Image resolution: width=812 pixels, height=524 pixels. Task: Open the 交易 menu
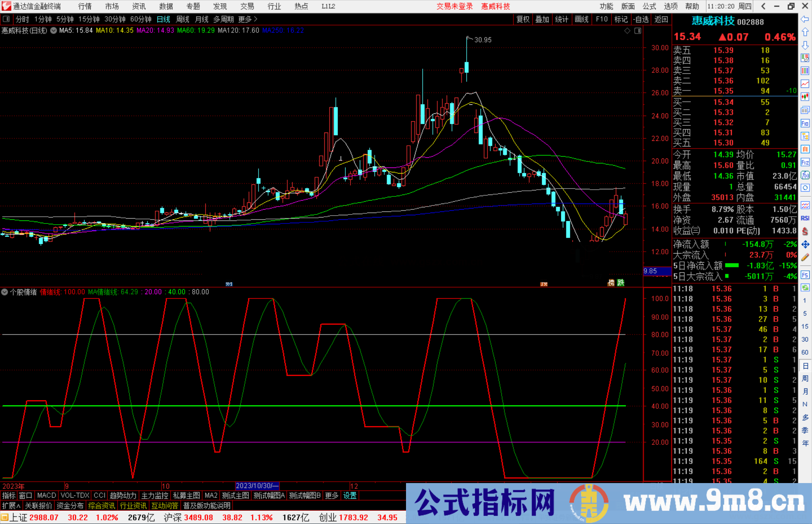(x=247, y=6)
